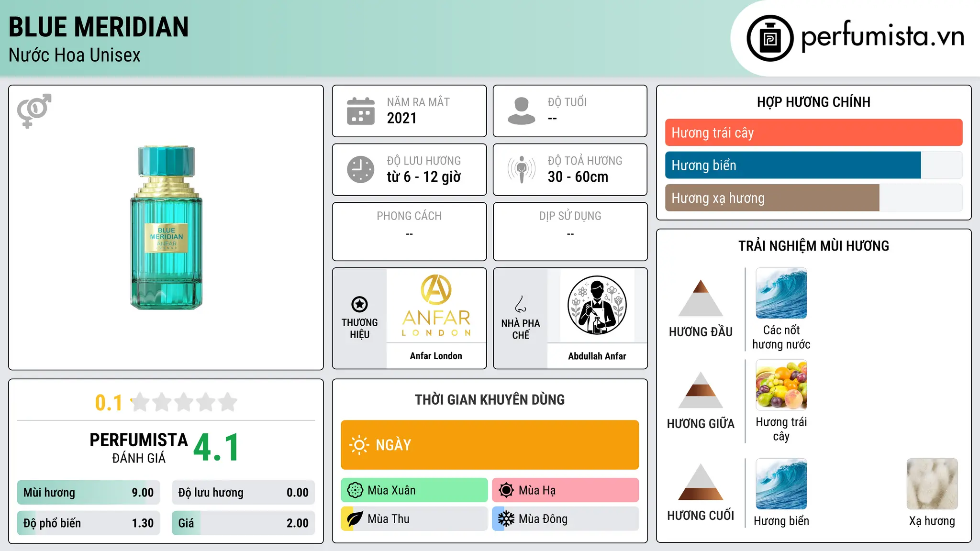
Task: Click the calendar icon beside Năm ra mắt
Action: [361, 111]
